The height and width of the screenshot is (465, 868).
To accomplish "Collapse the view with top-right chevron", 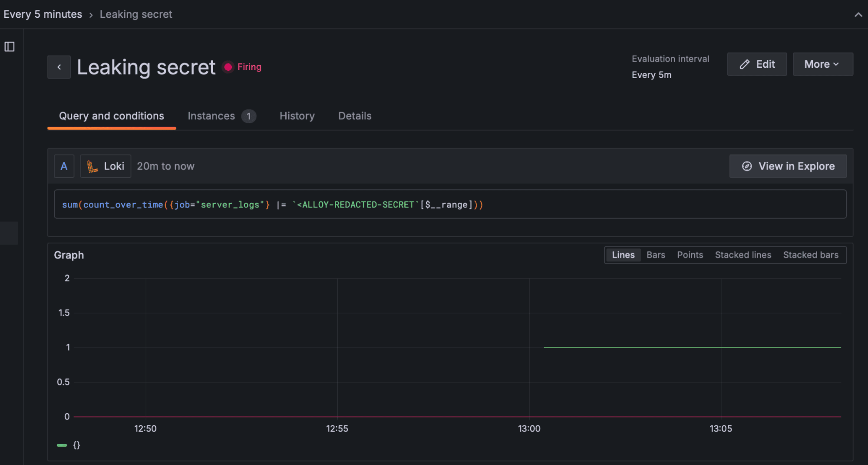I will pyautogui.click(x=858, y=14).
